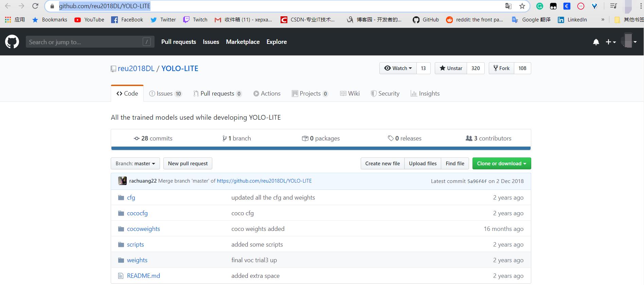Click Upload files button
The width and height of the screenshot is (644, 285).
(423, 164)
